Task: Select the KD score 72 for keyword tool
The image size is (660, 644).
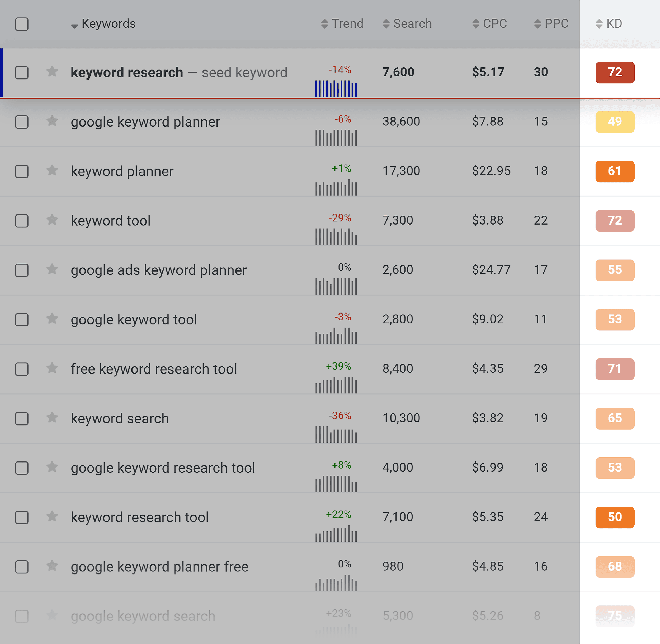Action: pos(615,220)
